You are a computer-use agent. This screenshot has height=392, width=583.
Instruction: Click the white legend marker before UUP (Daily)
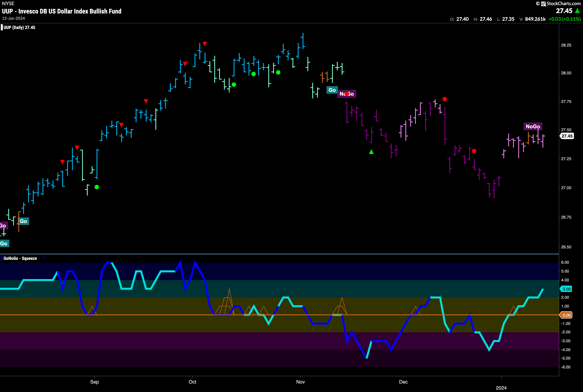(2, 28)
